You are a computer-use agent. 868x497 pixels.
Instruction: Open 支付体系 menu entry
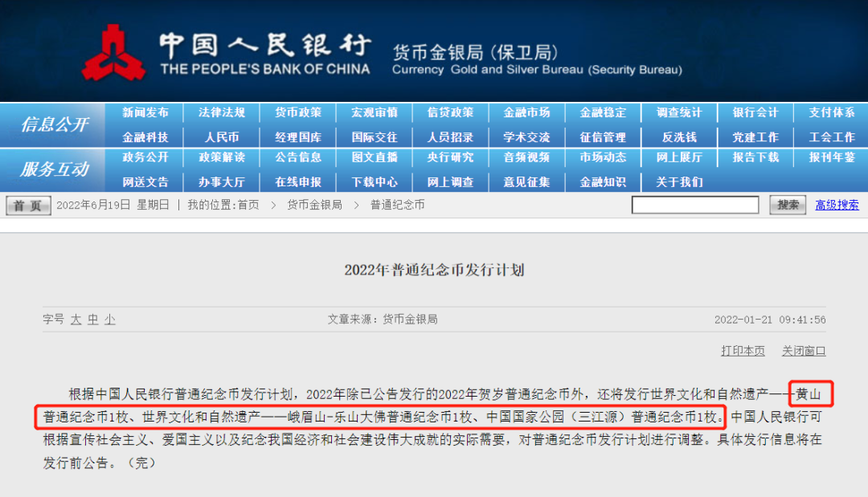(x=832, y=112)
